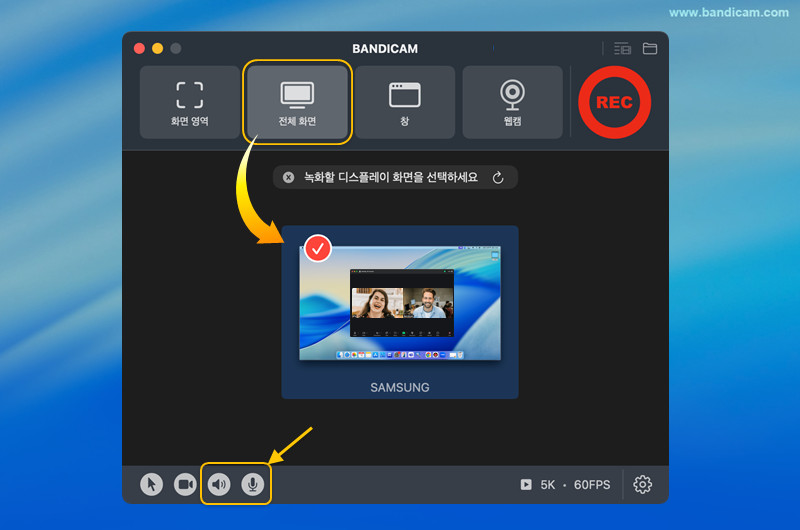Refresh the display list
Viewport: 800px width, 530px height.
coord(499,177)
